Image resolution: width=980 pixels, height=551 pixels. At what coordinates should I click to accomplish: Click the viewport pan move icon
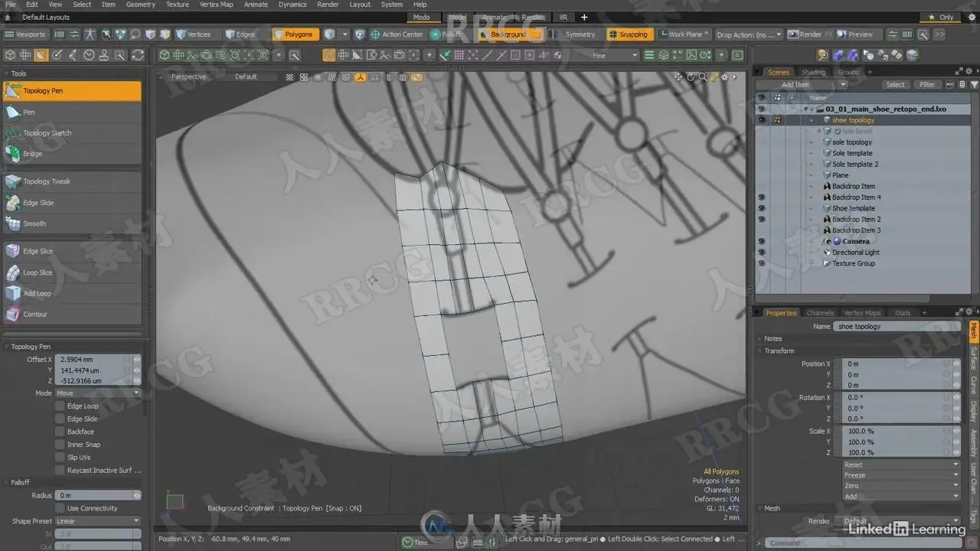coord(680,77)
